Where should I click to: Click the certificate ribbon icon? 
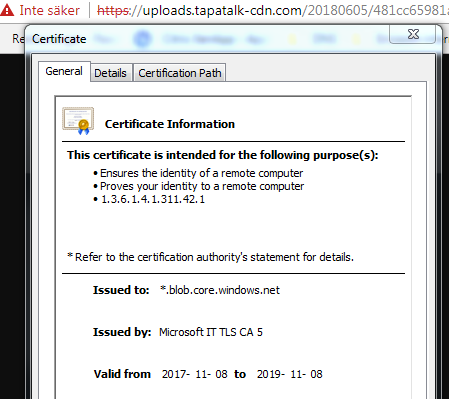coord(78,121)
